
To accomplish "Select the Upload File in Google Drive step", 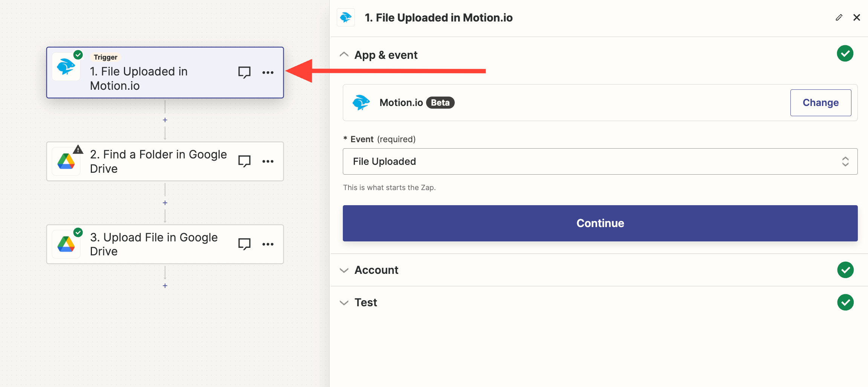I will coord(154,244).
